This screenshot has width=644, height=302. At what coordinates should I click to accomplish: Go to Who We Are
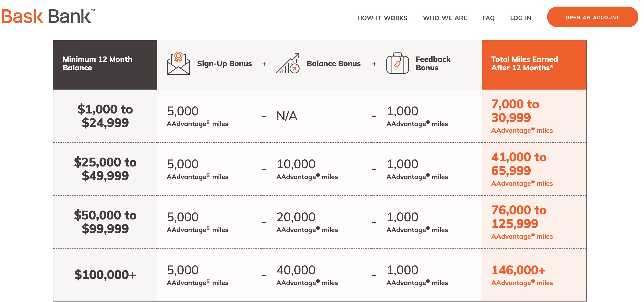click(445, 18)
